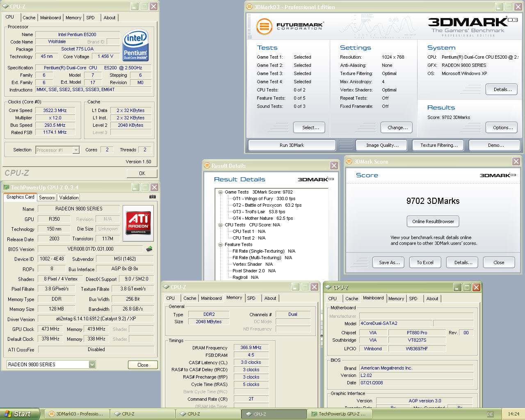Click the Start button on the taskbar
Viewport: 525px width, 420px height.
point(20,414)
